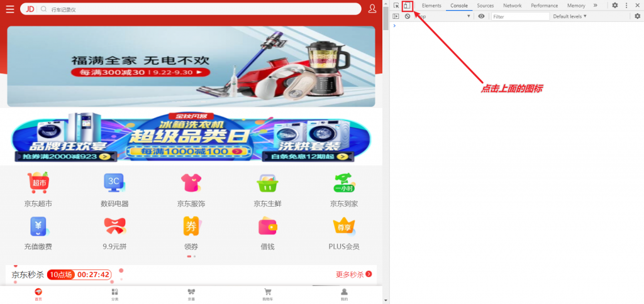Switch to the Elements tab
Viewport: 644px width, 304px height.
pyautogui.click(x=431, y=6)
